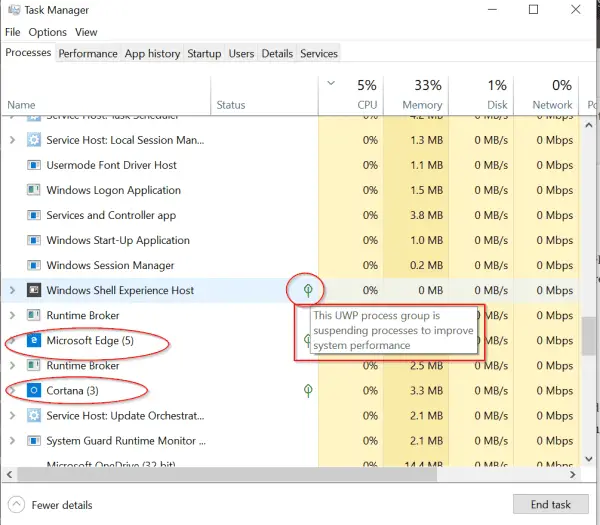Click the 3.3 MB memory value for Cortana
The image size is (600, 525).
pos(426,390)
